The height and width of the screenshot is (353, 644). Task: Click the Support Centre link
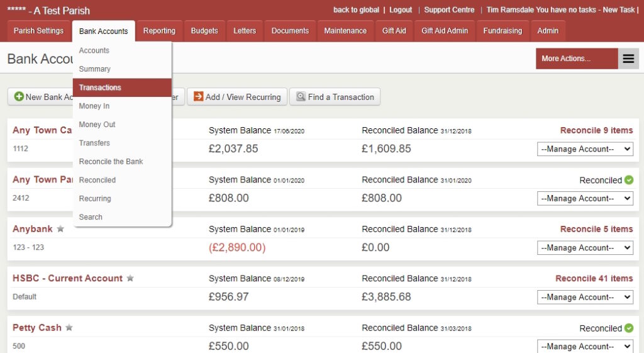point(449,10)
